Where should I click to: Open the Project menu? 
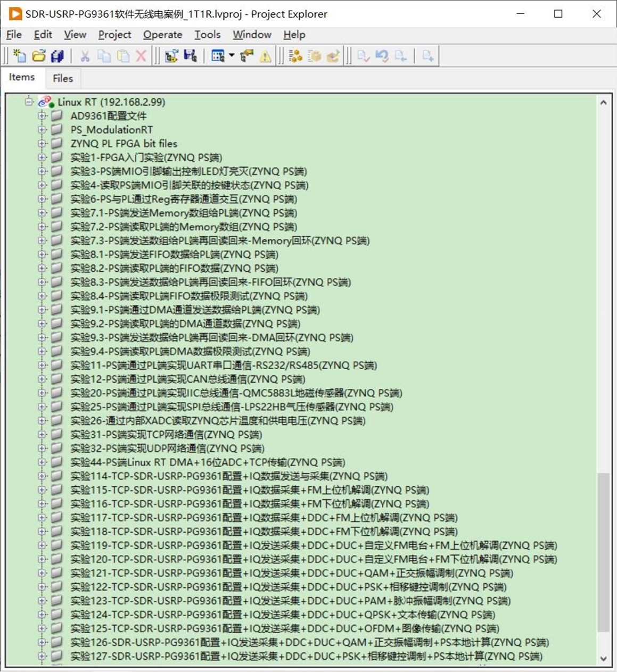pyautogui.click(x=114, y=35)
